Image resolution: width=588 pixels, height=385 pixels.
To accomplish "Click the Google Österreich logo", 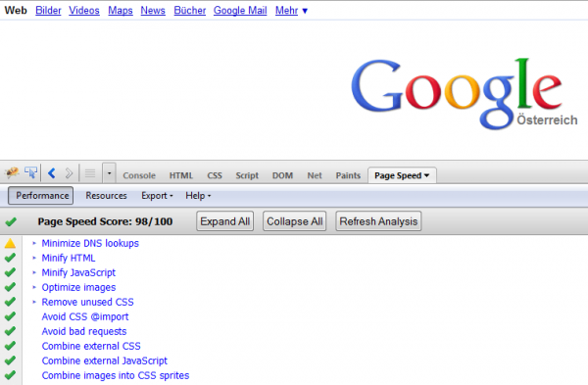I will (464, 94).
